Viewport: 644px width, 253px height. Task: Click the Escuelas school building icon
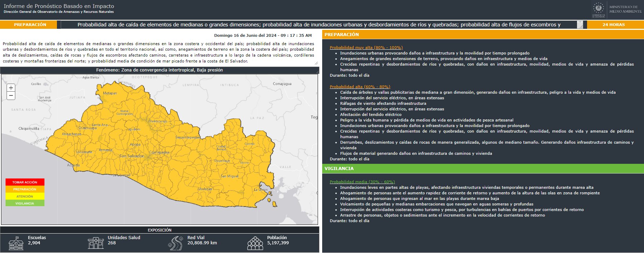tap(16, 243)
